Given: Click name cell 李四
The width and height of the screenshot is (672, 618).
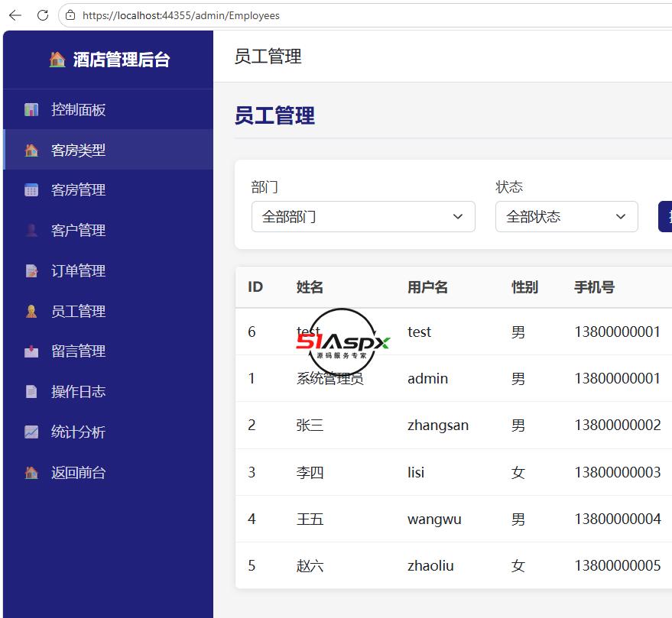Looking at the screenshot, I should coord(310,472).
